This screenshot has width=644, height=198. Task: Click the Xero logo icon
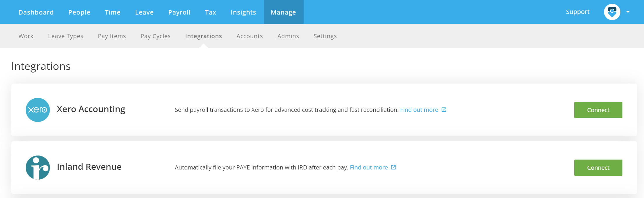38,110
